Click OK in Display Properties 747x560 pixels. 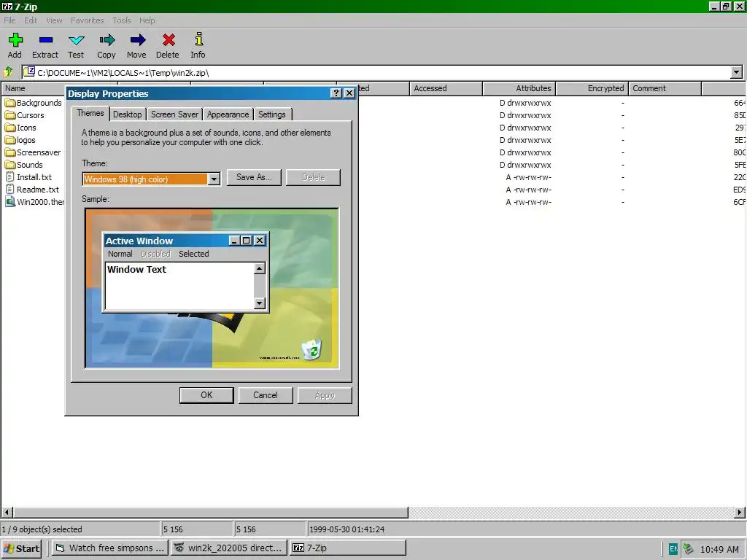[x=206, y=395]
